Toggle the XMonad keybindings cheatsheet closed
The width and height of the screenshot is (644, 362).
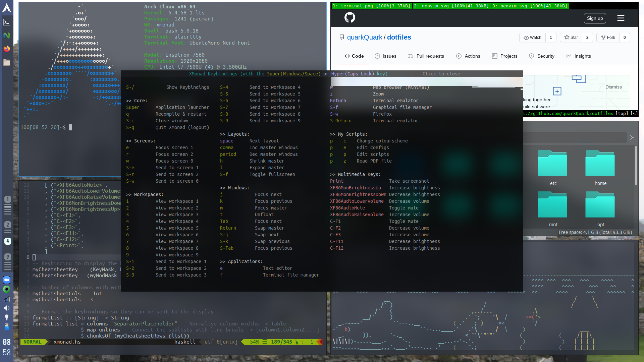point(441,74)
